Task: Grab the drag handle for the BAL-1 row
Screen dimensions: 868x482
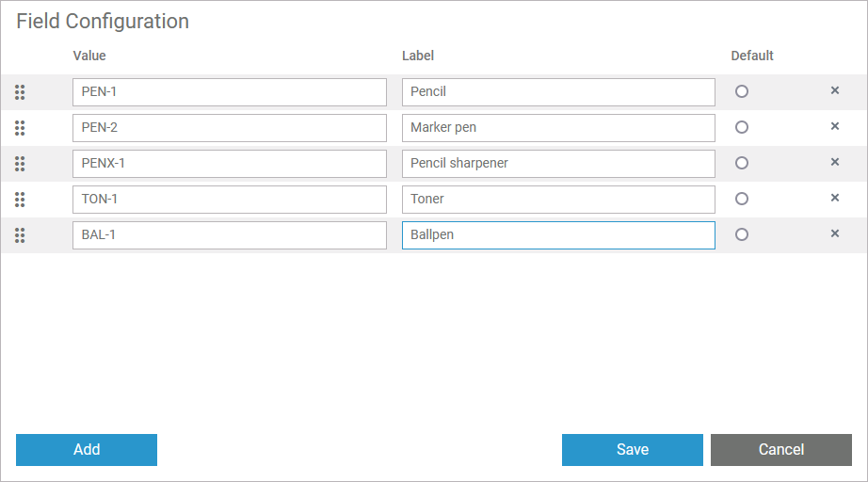Action: 20,235
